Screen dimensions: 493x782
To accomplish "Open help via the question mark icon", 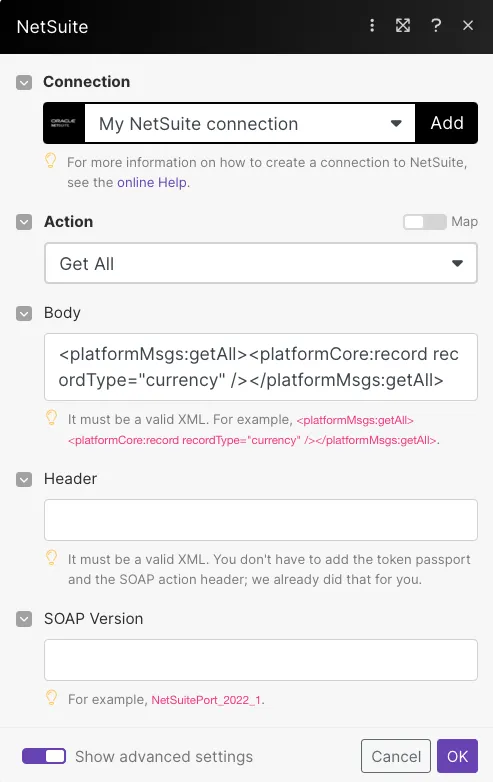I will tap(436, 25).
